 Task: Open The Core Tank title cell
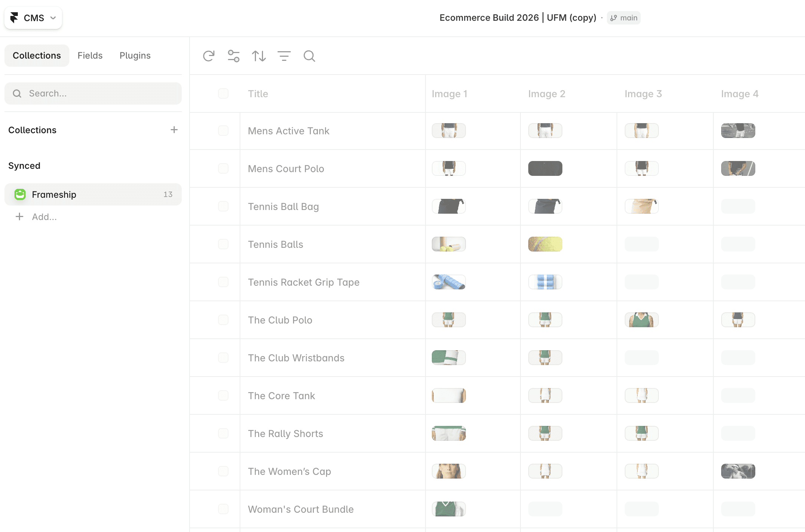333,396
